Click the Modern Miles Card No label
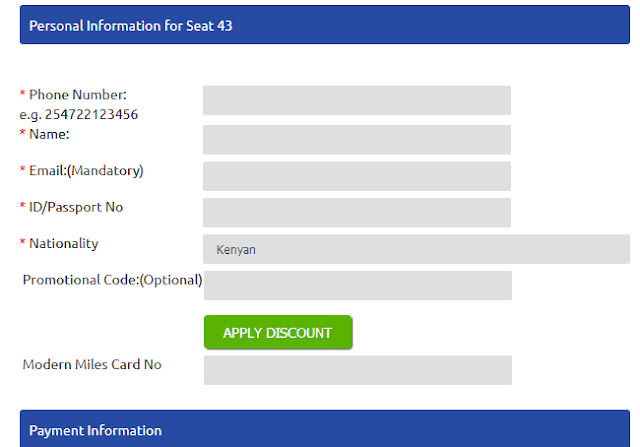640x447 pixels. 92,365
